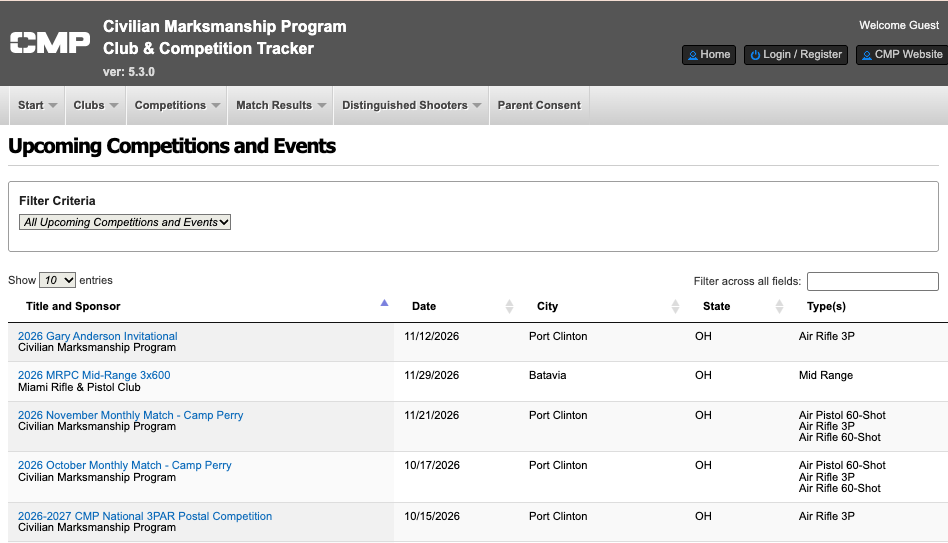This screenshot has height=543, width=948.
Task: Go to the CMP Website
Action: (x=901, y=54)
